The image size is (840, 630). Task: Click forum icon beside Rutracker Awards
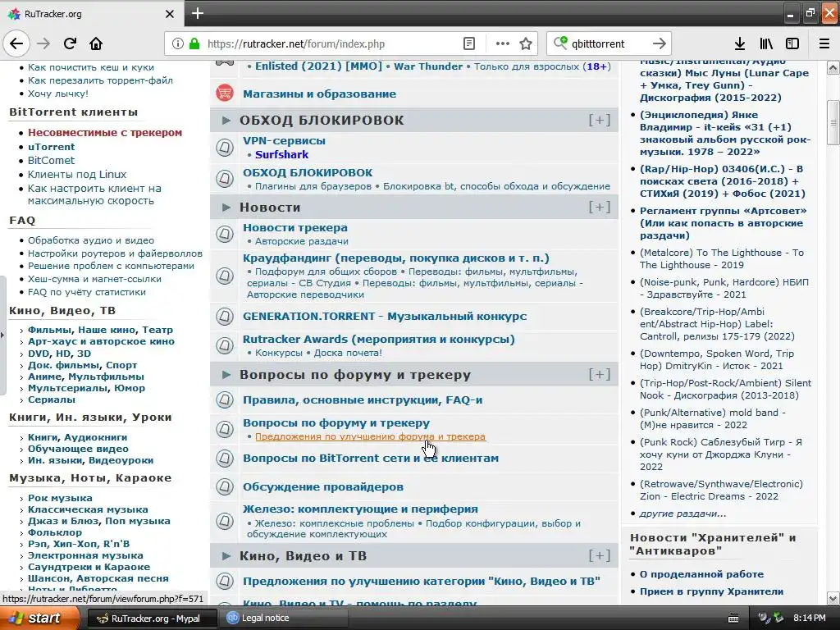[x=225, y=345]
